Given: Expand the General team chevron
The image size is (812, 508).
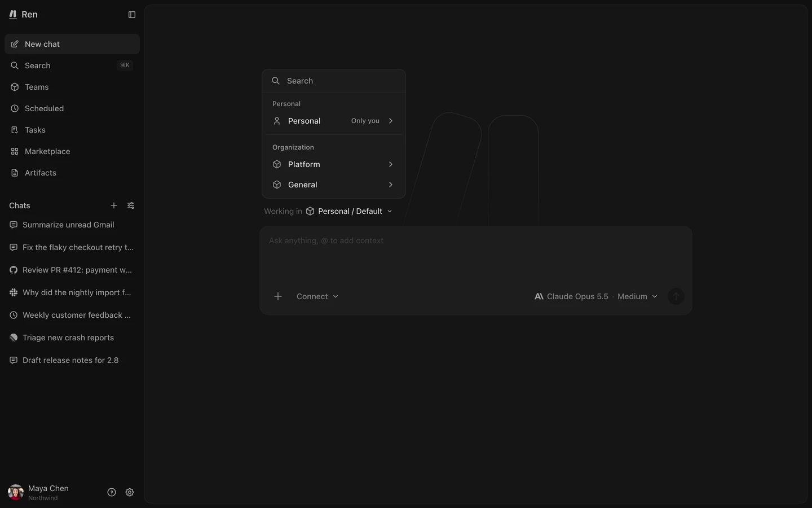Looking at the screenshot, I should click(x=391, y=185).
